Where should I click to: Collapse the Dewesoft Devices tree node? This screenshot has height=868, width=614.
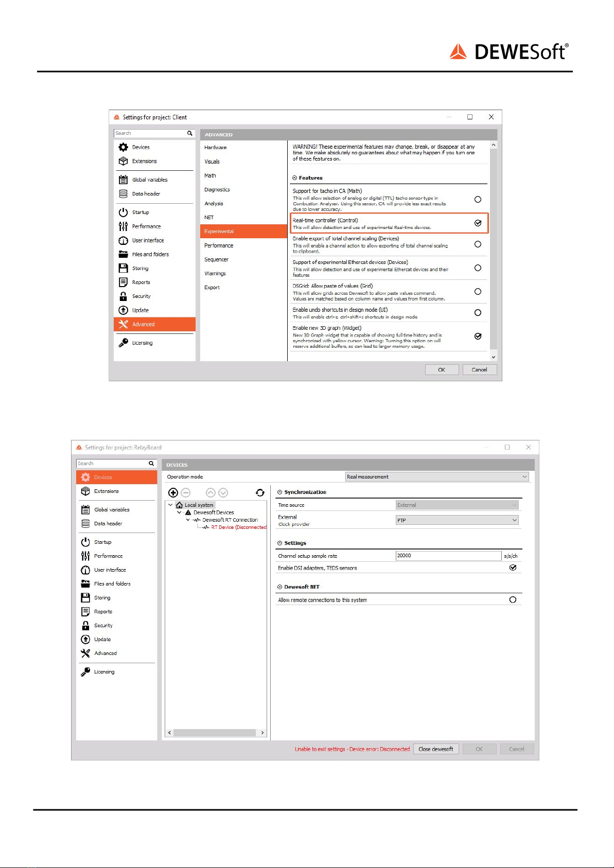pyautogui.click(x=179, y=512)
